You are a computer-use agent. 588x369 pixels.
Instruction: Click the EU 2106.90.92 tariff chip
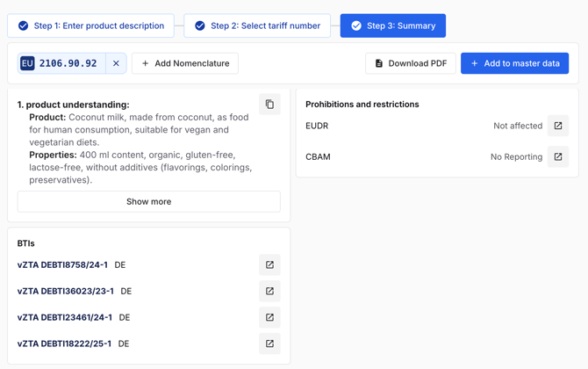click(61, 63)
